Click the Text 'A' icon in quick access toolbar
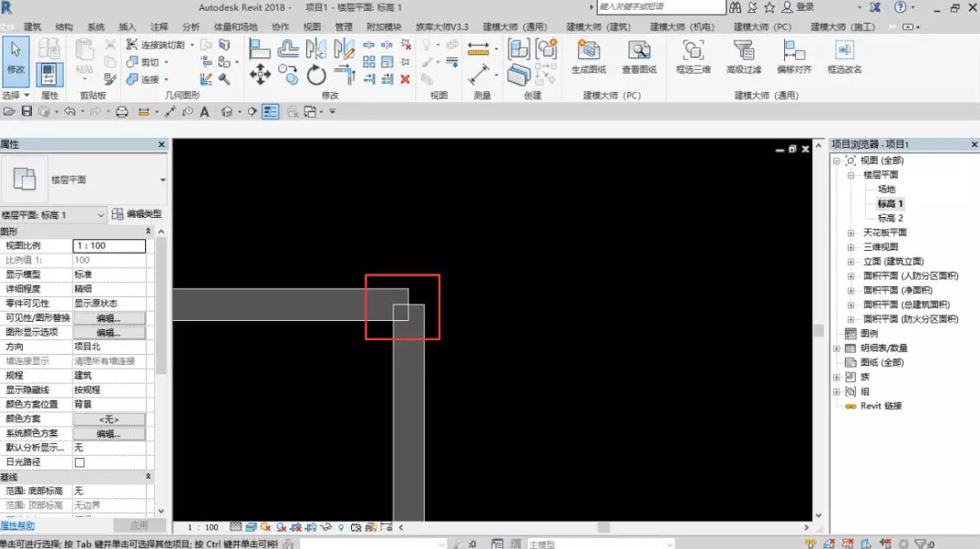Image resolution: width=980 pixels, height=549 pixels. click(x=204, y=112)
